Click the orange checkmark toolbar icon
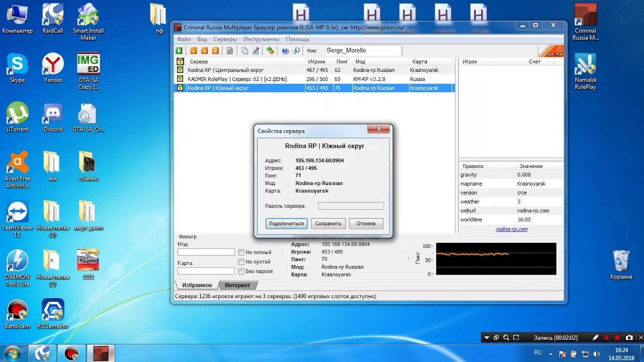The height and width of the screenshot is (362, 644). pos(194,51)
